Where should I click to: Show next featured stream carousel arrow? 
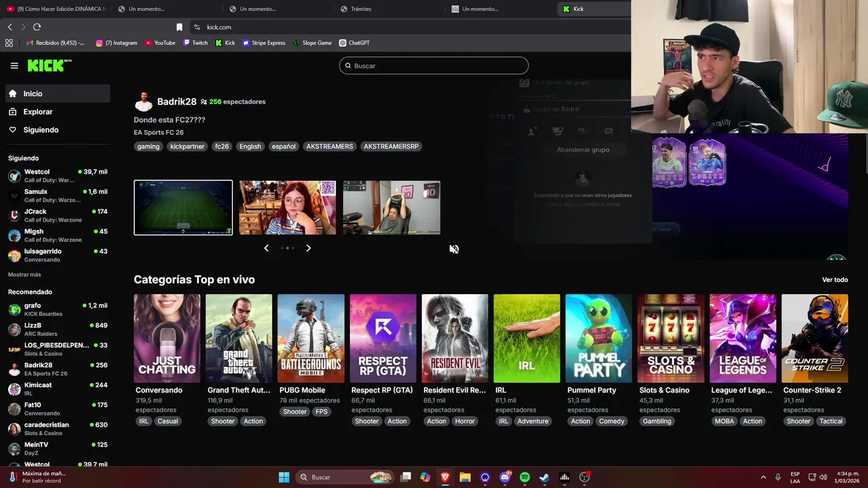[x=309, y=248]
